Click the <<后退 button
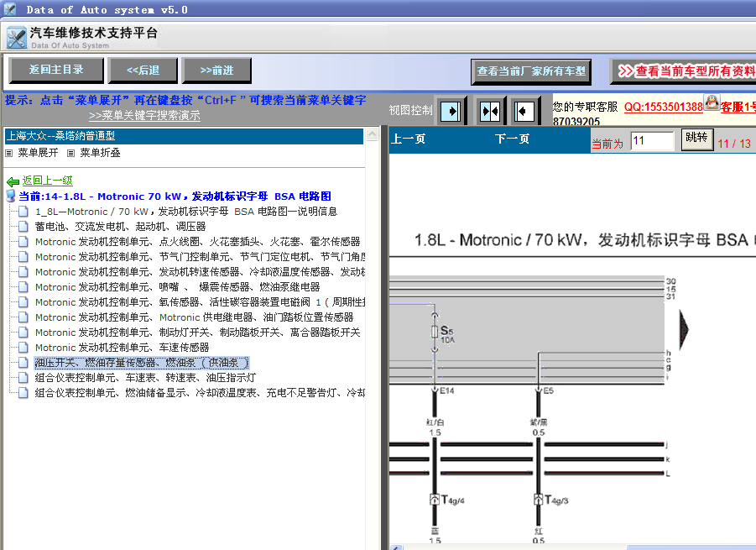Screen dimensions: 756x550 pos(143,71)
